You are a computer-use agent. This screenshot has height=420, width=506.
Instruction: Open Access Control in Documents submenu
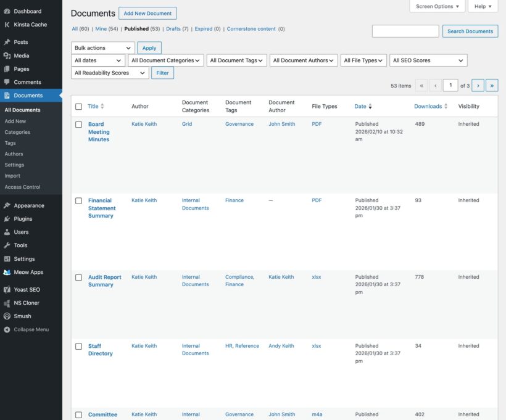[22, 187]
